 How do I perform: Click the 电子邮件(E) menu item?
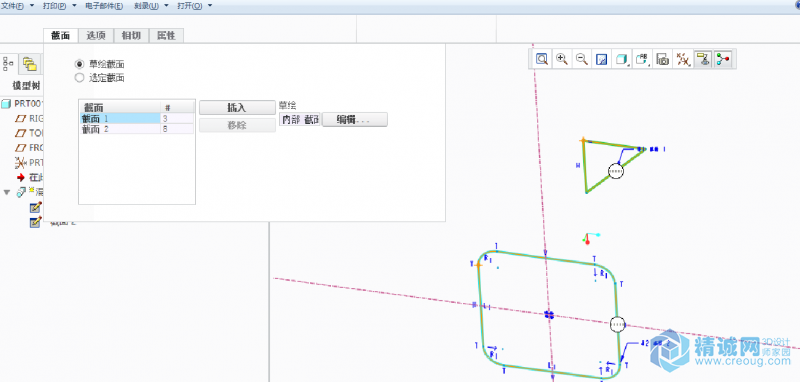(x=104, y=6)
